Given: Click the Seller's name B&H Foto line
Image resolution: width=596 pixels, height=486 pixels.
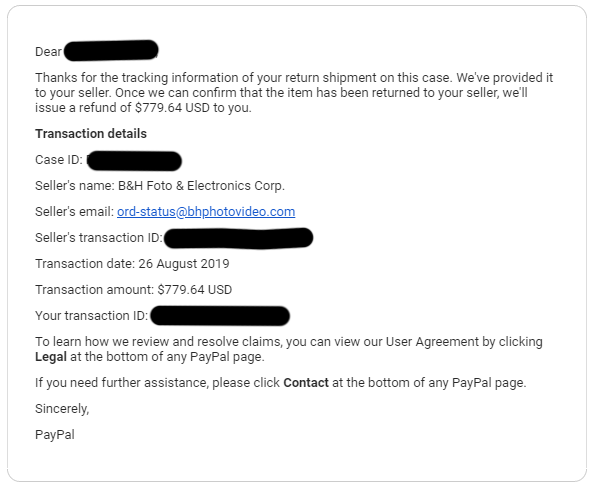Looking at the screenshot, I should (x=160, y=186).
